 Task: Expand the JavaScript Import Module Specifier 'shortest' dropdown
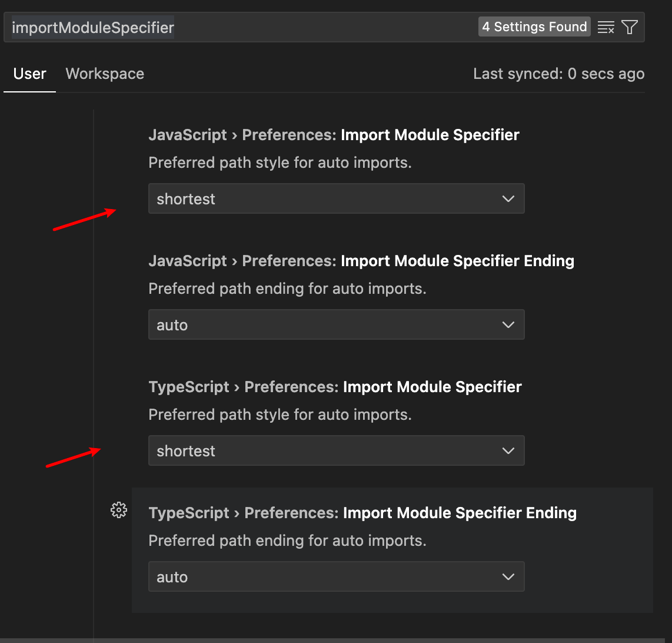point(336,199)
